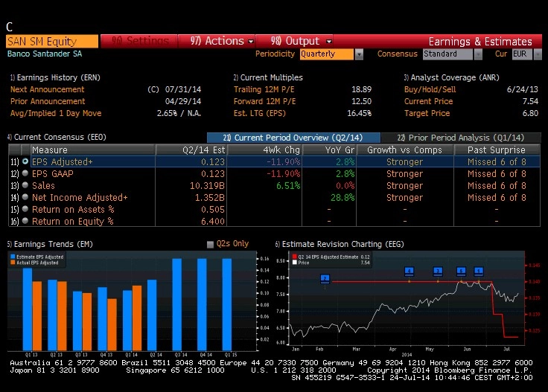548x392 pixels.
Task: Click the Measure column header
Action: [92, 150]
